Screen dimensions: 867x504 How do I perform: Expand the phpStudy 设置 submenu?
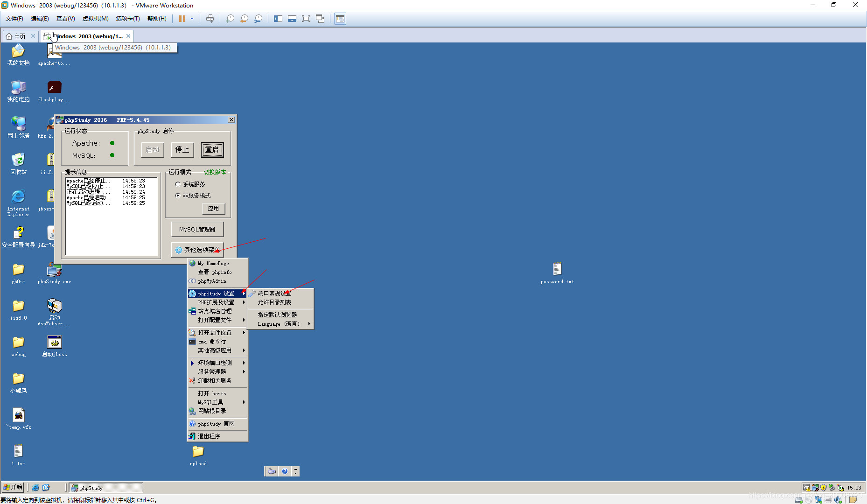[217, 294]
